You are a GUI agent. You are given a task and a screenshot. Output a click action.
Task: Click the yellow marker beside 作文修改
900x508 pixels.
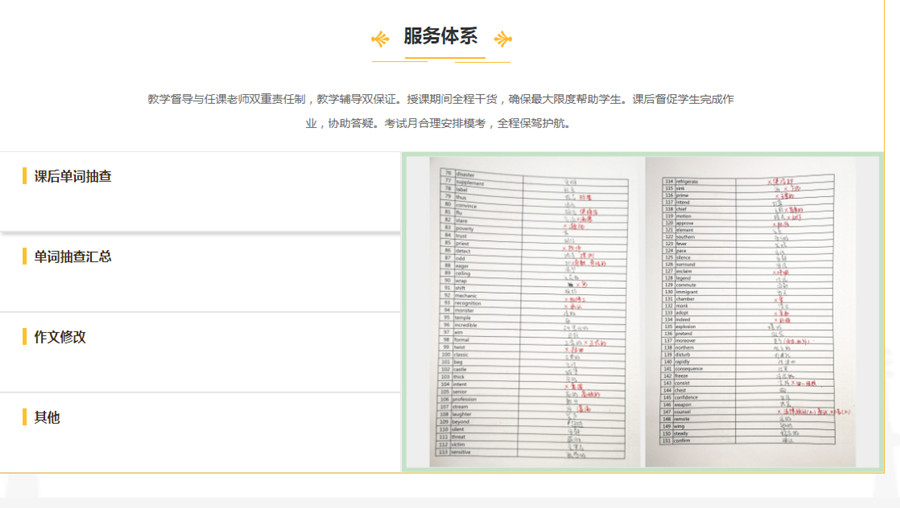pyautogui.click(x=24, y=337)
